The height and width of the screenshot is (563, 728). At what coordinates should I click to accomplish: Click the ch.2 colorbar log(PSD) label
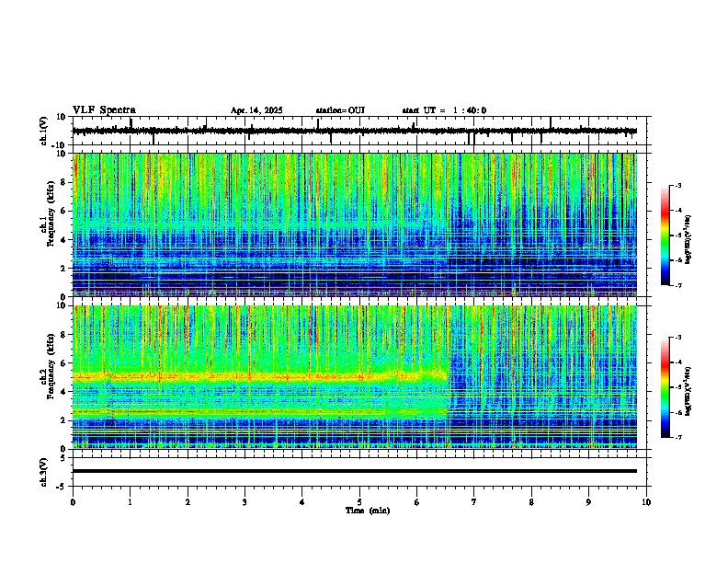[688, 391]
